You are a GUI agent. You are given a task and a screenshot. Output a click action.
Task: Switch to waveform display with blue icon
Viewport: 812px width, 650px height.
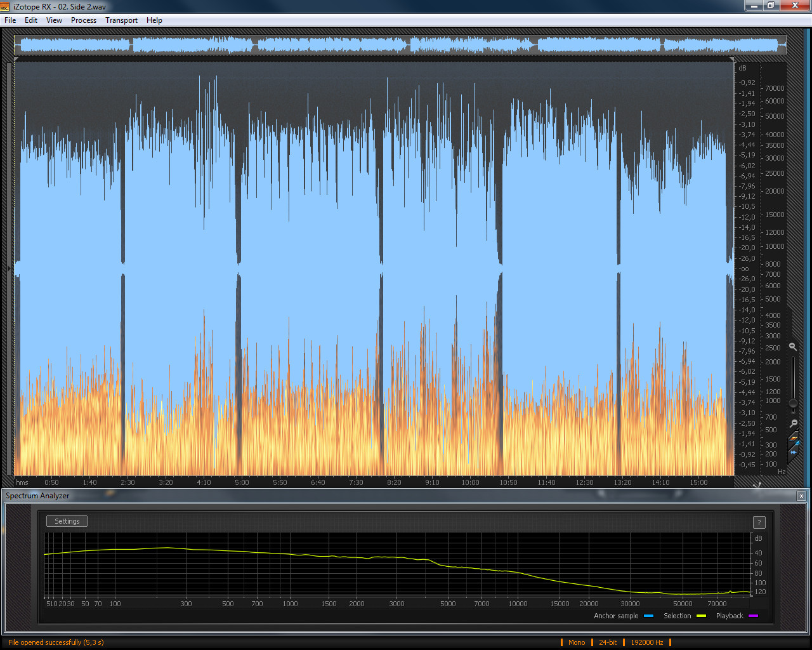tap(793, 452)
